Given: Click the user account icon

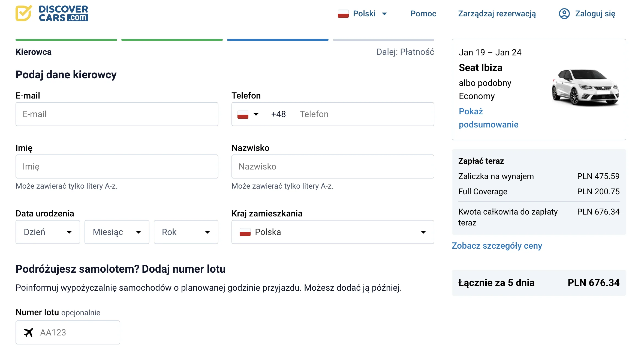Looking at the screenshot, I should [x=564, y=14].
